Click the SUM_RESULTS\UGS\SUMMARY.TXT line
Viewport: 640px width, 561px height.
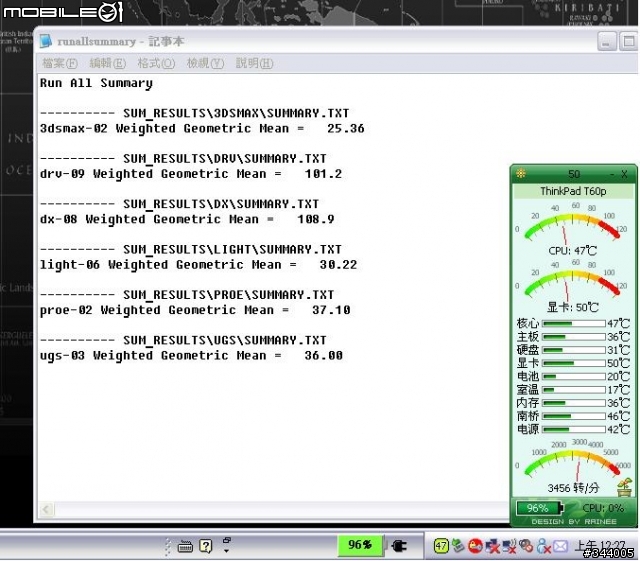coord(183,340)
